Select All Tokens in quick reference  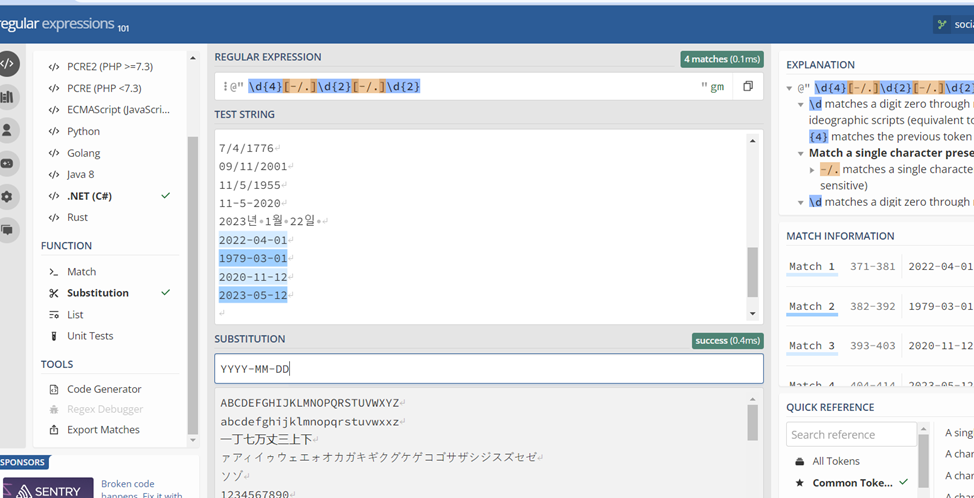click(836, 461)
